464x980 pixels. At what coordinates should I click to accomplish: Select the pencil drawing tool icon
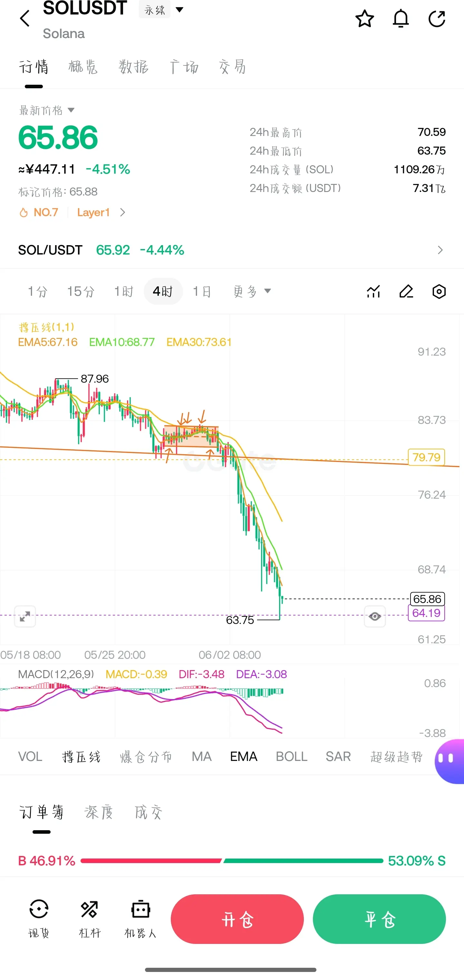click(406, 292)
